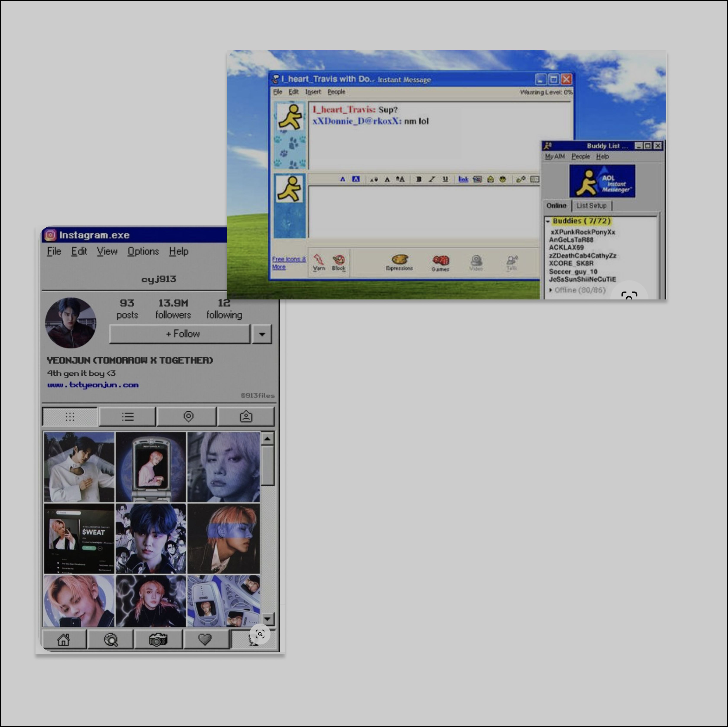Viewport: 728px width, 727px height.
Task: Go to Instagram home icon
Action: pos(64,639)
